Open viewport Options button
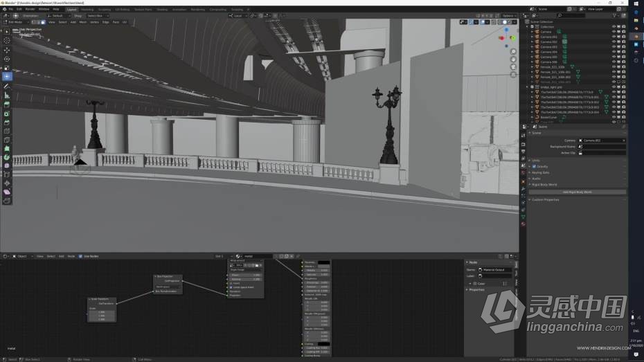Screen dimensions: 644x362 tap(508, 16)
